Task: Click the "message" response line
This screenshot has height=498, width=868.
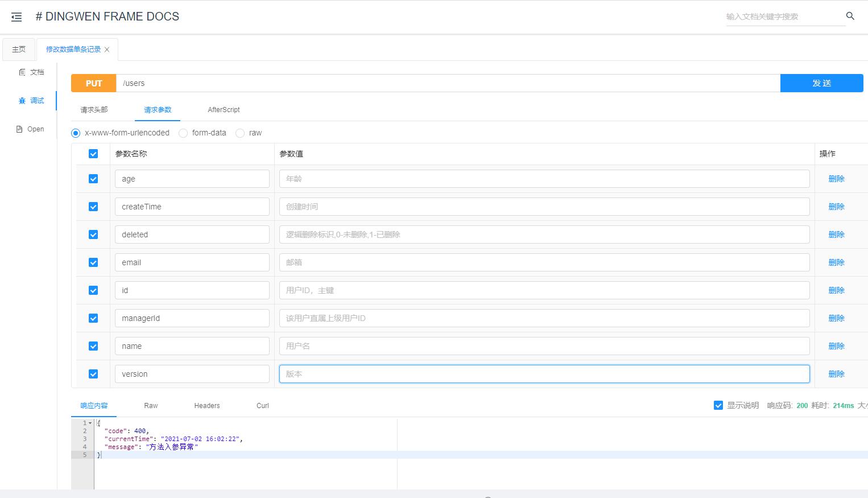Action: [151, 447]
